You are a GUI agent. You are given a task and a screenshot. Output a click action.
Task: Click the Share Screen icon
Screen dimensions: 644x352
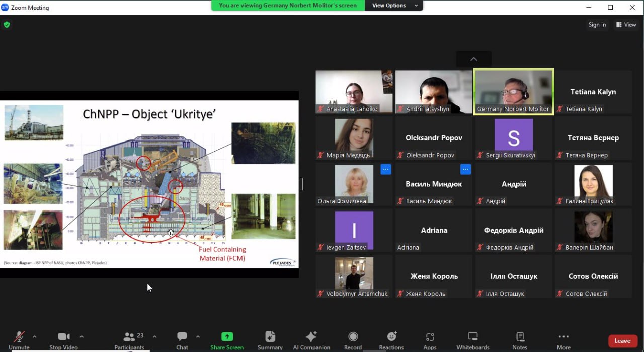(x=227, y=337)
